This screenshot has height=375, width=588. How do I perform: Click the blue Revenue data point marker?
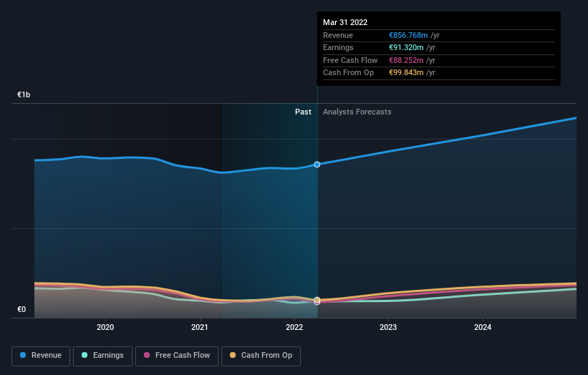pos(317,165)
